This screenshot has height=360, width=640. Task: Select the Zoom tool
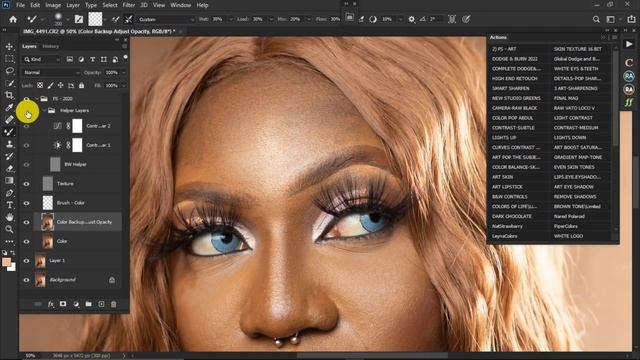tap(9, 229)
